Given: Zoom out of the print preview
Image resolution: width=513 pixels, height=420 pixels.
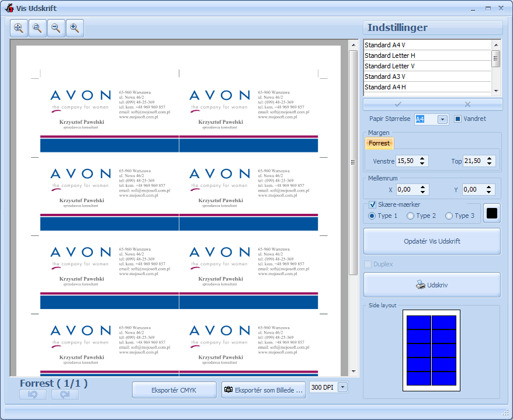Looking at the screenshot, I should pos(56,28).
